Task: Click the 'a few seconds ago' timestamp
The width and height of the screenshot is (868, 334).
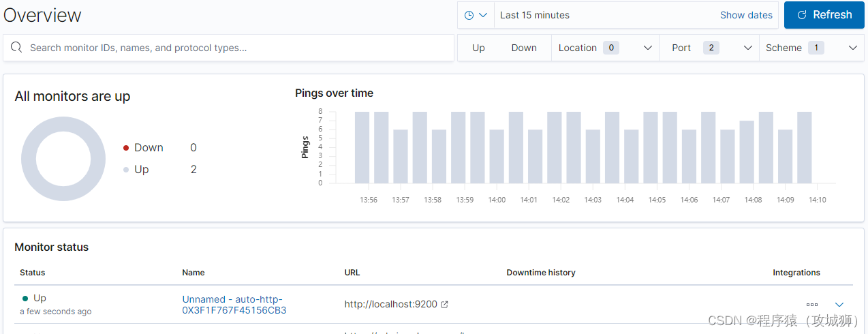Action: [56, 312]
